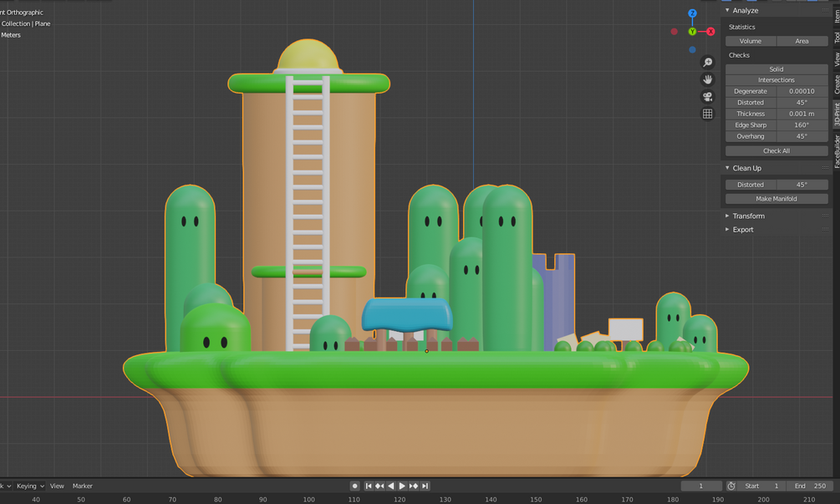The image size is (840, 504).
Task: Toggle the camera view icon
Action: pyautogui.click(x=708, y=97)
